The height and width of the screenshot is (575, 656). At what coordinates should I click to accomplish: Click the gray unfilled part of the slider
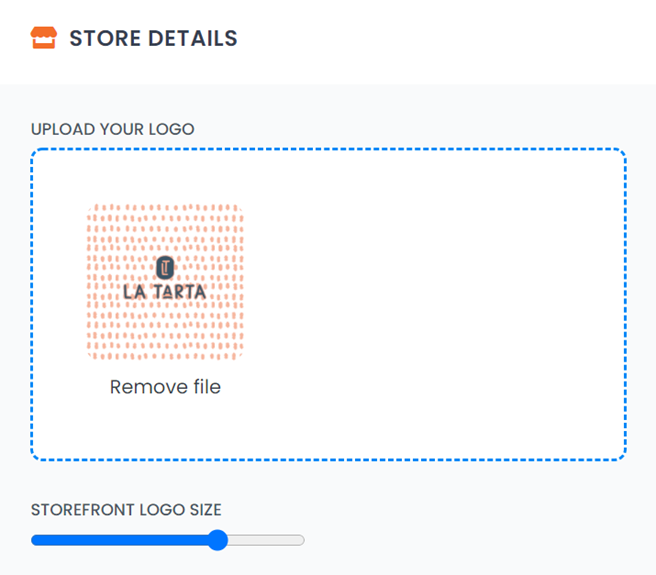pos(266,540)
